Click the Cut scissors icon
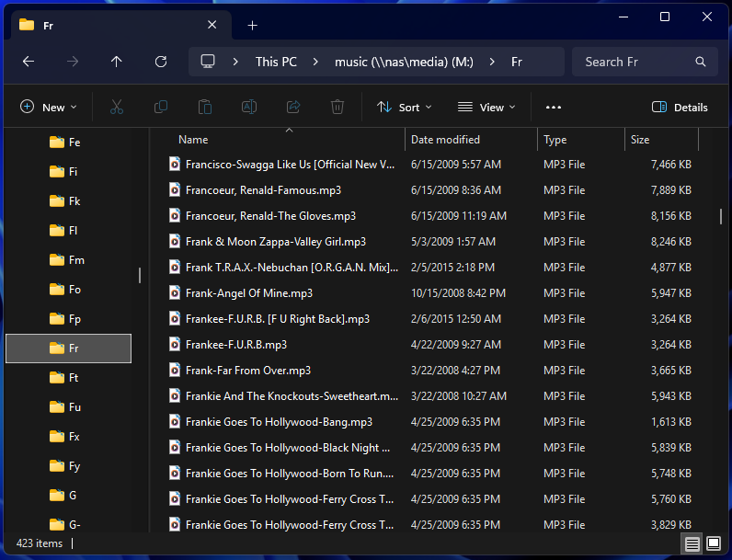 pyautogui.click(x=117, y=107)
